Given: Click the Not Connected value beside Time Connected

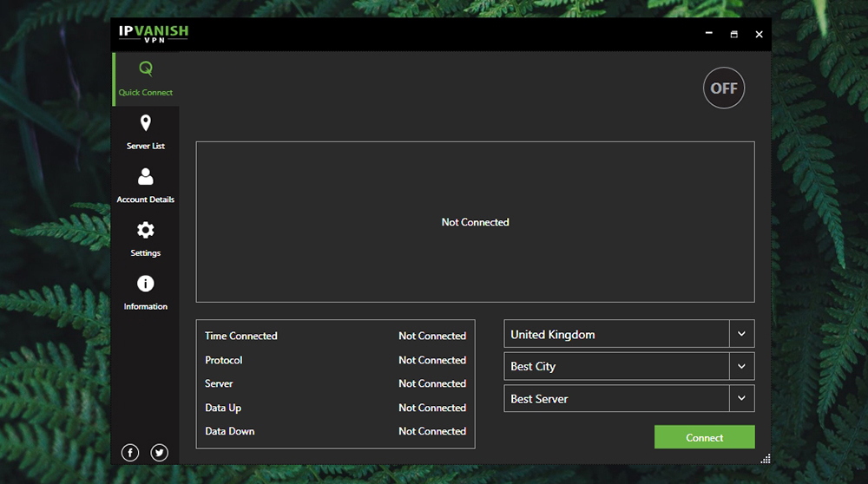Looking at the screenshot, I should [432, 336].
